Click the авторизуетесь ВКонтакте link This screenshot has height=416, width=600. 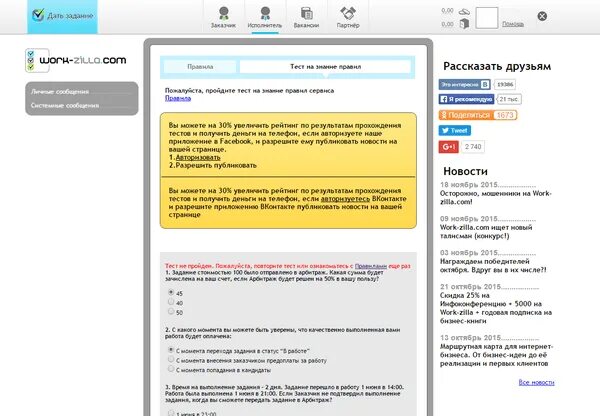(346, 199)
